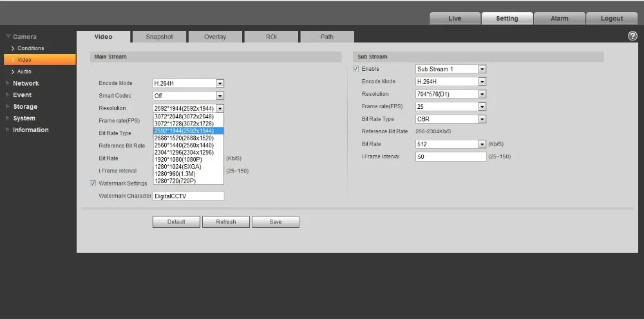Viewport: 644px width, 320px height.
Task: Switch to the Live tab
Action: pos(455,19)
